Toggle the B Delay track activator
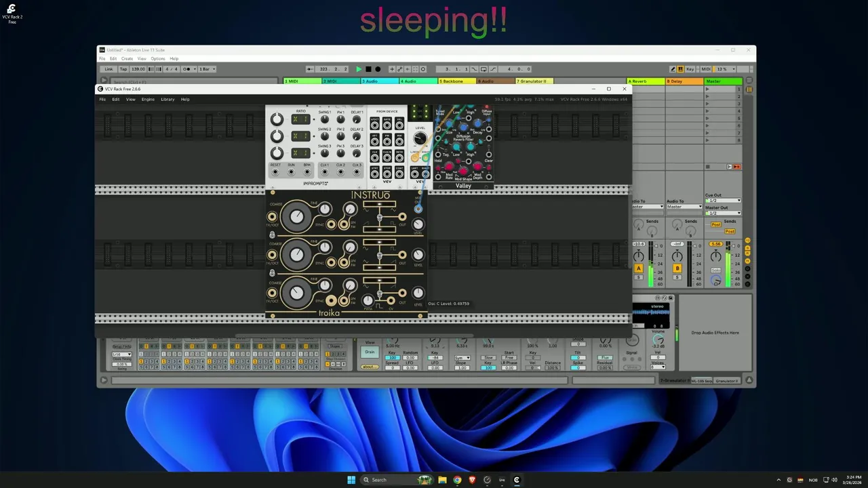 click(x=677, y=269)
